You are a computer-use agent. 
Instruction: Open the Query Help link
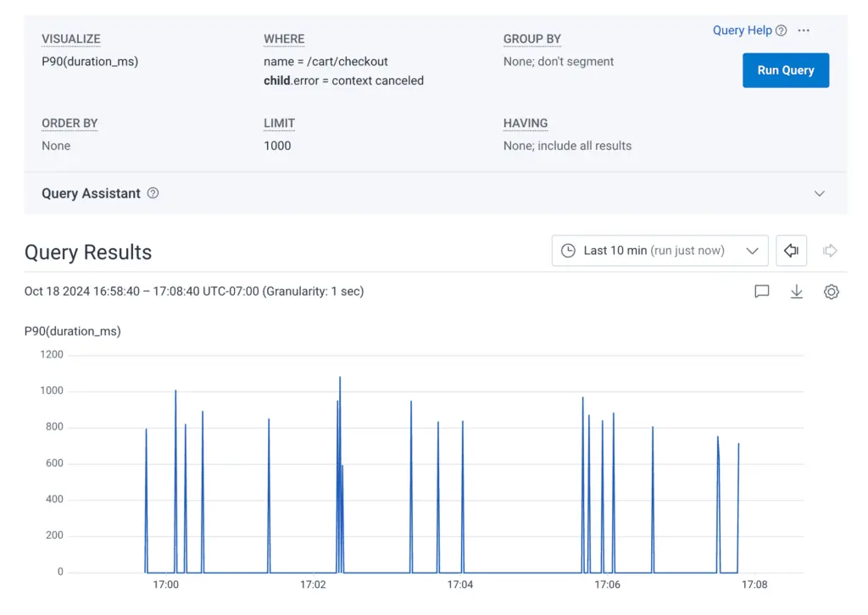[742, 30]
